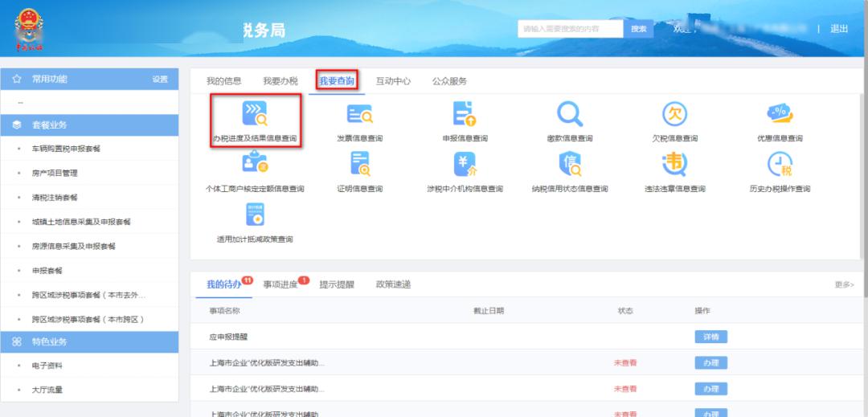
Task: Open 城镇土地信息采集及申报套餐
Action: 81,222
